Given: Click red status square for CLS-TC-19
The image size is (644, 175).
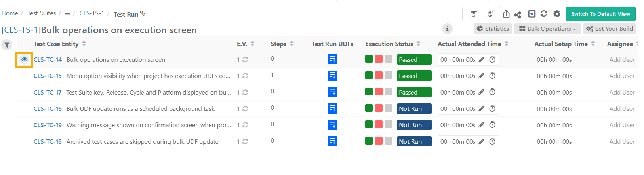Looking at the screenshot, I should [379, 124].
